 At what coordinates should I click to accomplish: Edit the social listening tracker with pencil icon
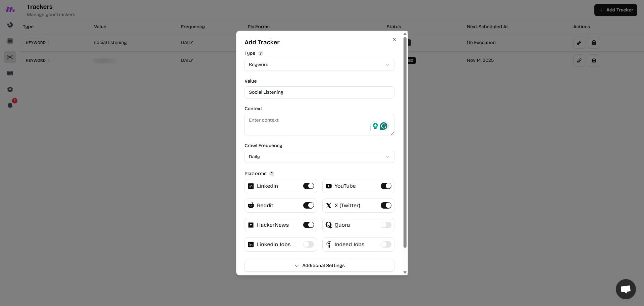(x=579, y=43)
